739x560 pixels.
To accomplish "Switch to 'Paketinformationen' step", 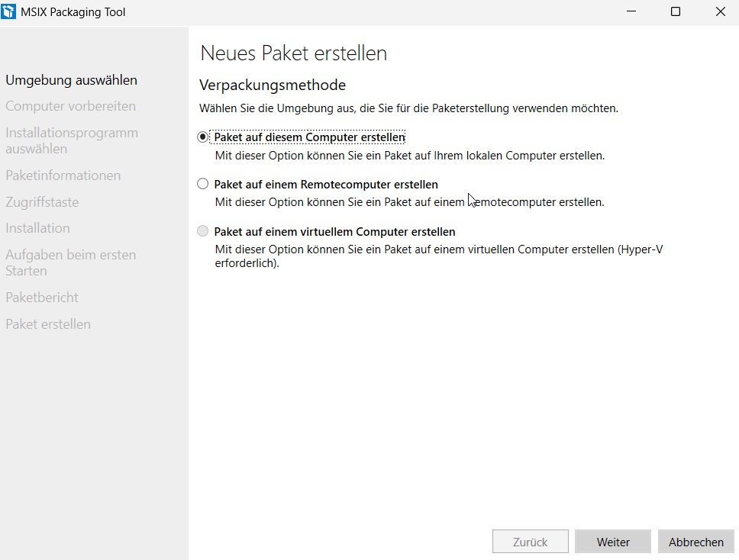I will [x=63, y=175].
